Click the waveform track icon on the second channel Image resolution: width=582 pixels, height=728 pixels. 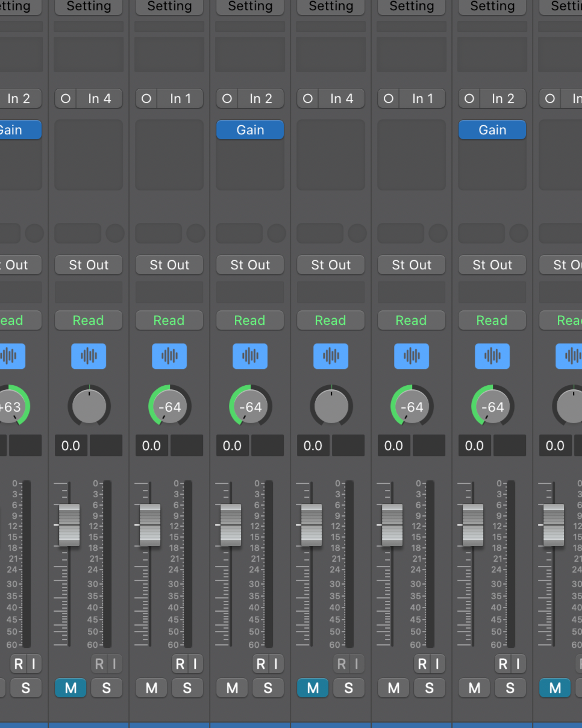pos(89,356)
